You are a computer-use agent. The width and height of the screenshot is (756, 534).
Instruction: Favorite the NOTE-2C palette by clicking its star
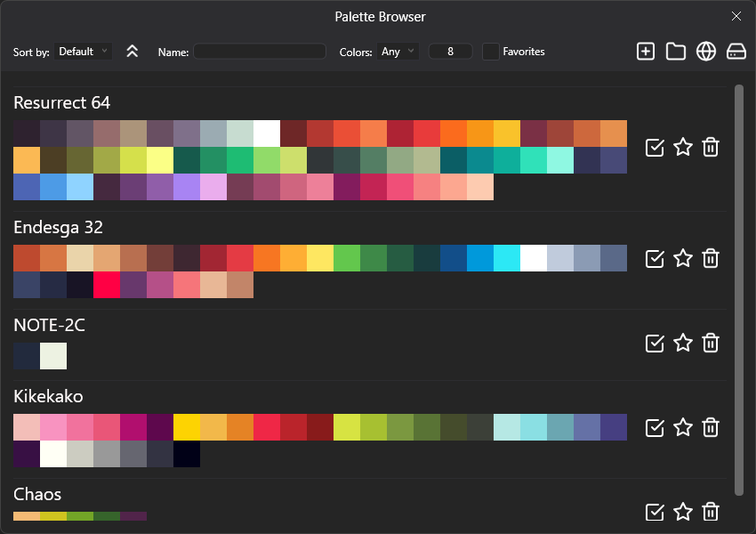tap(683, 343)
